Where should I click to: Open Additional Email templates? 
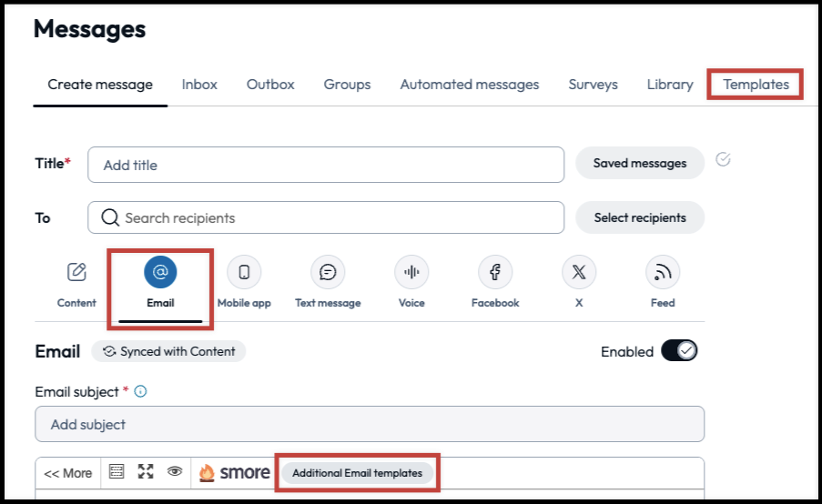pos(357,473)
